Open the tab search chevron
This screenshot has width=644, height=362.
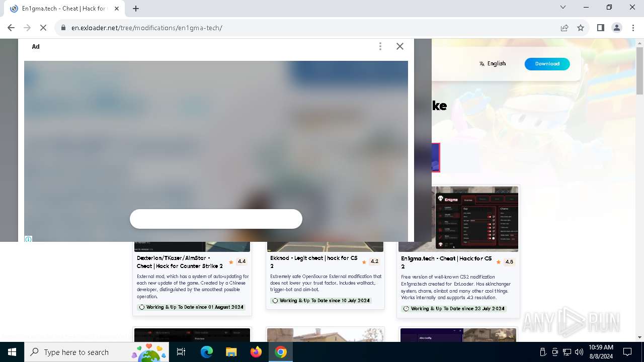(563, 8)
